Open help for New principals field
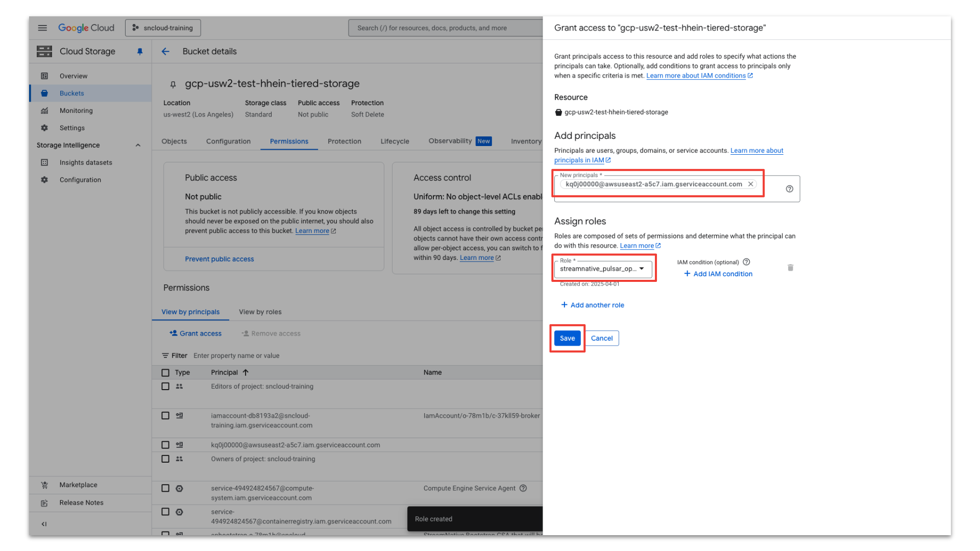Viewport: 980px width, 551px height. tap(789, 188)
